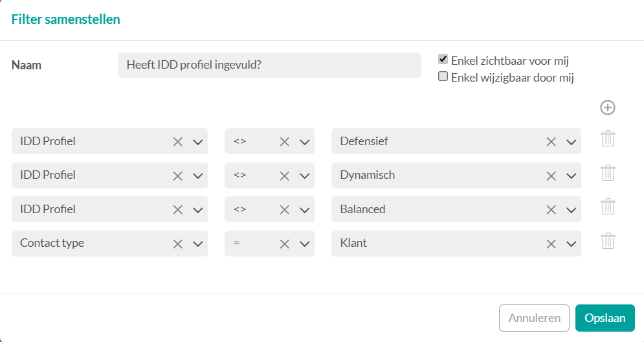Click the Opslaan button
The height and width of the screenshot is (342, 644).
coord(605,318)
